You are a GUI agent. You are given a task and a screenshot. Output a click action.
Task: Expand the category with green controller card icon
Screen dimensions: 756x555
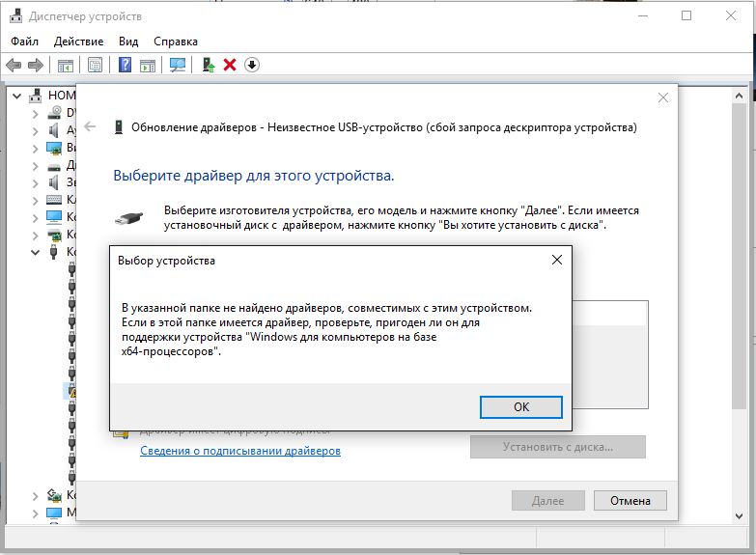tap(35, 235)
